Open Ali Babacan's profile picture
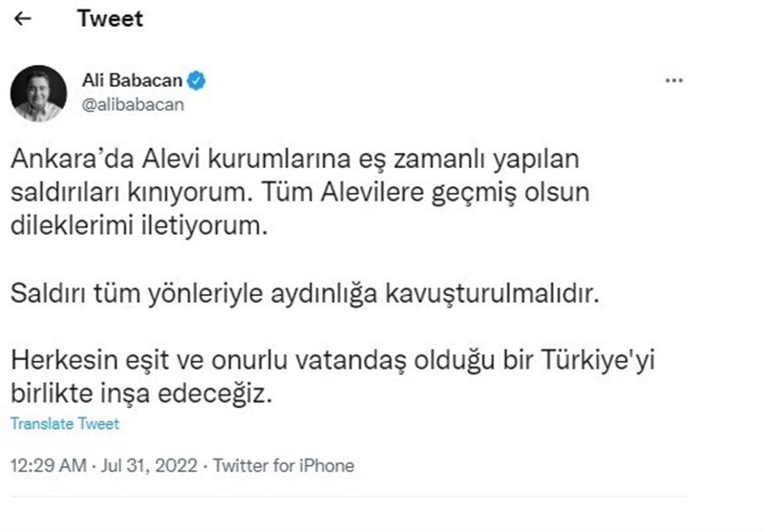 (x=38, y=93)
